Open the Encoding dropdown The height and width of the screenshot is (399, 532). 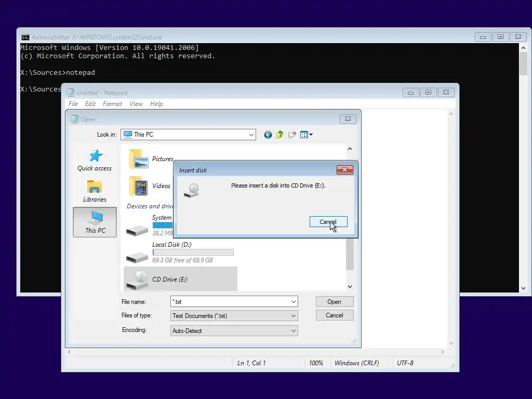coord(234,331)
